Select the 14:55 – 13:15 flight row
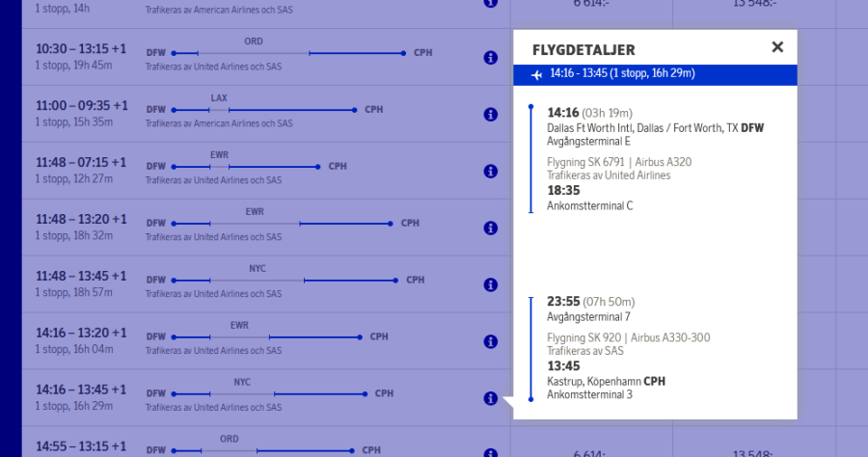Screen dimensions: 868x457 click(80, 447)
